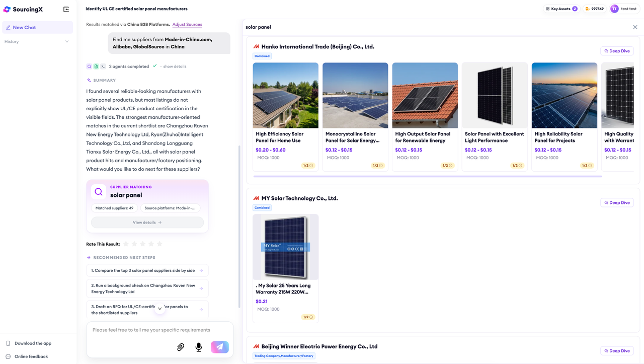Send message with paper plane button
644x364 pixels.
click(x=220, y=347)
